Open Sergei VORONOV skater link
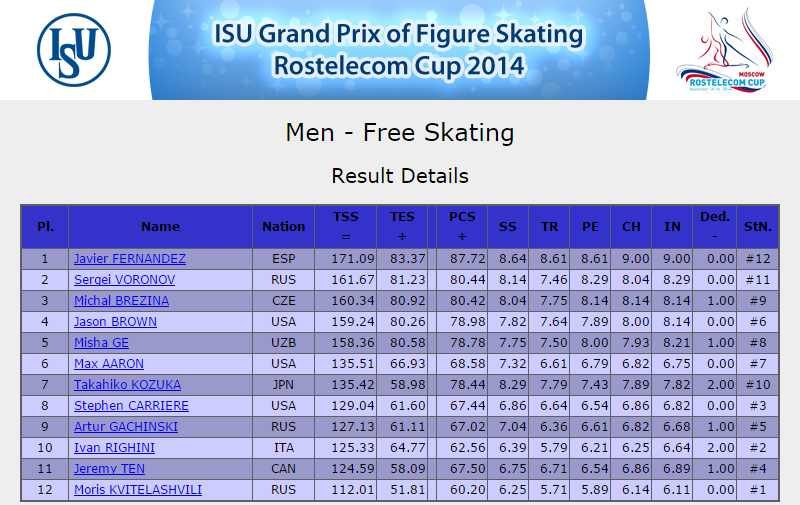The width and height of the screenshot is (800, 505). 124,280
